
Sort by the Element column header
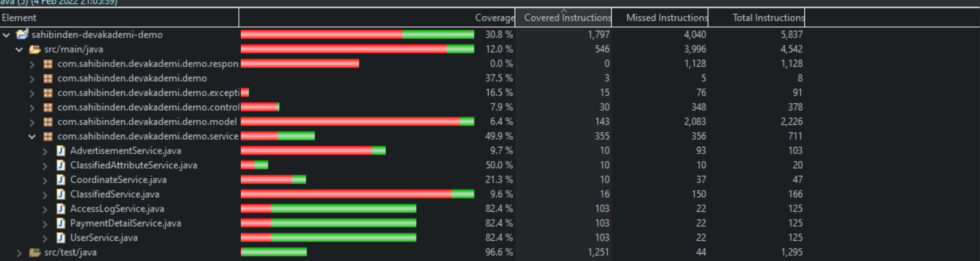[119, 17]
